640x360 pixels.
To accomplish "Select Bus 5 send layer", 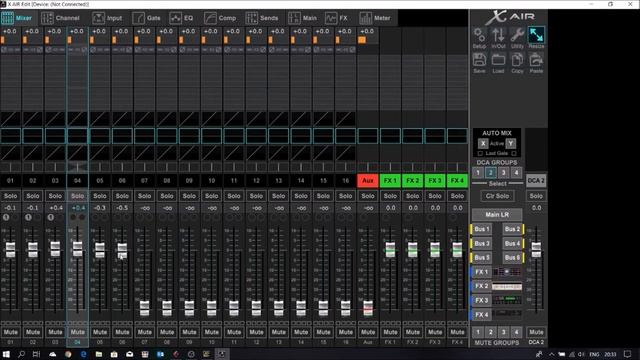I will [482, 258].
